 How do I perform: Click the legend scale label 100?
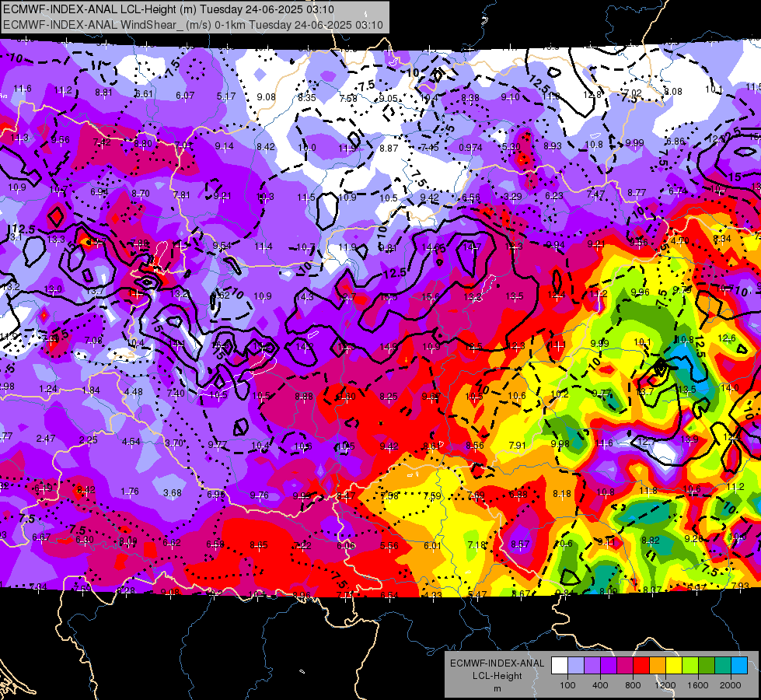[567, 685]
